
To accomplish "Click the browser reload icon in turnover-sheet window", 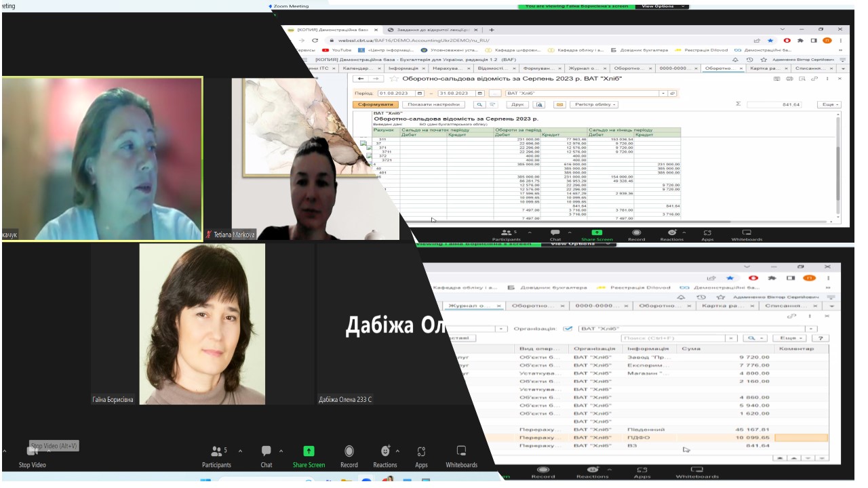I will click(x=315, y=40).
